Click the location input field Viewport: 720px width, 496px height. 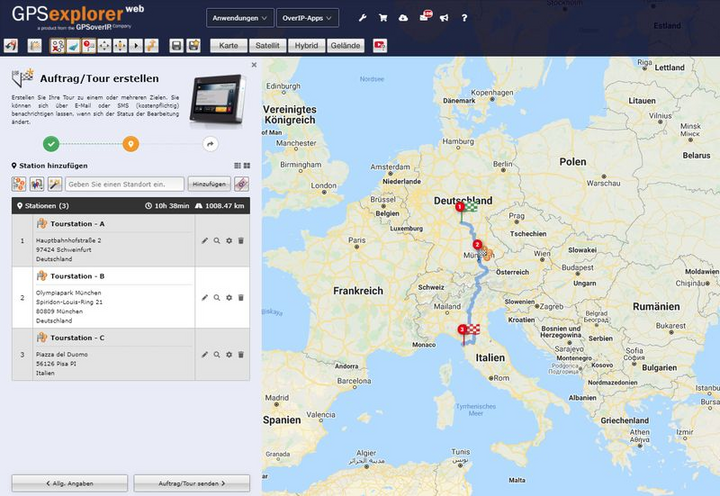[x=124, y=184]
